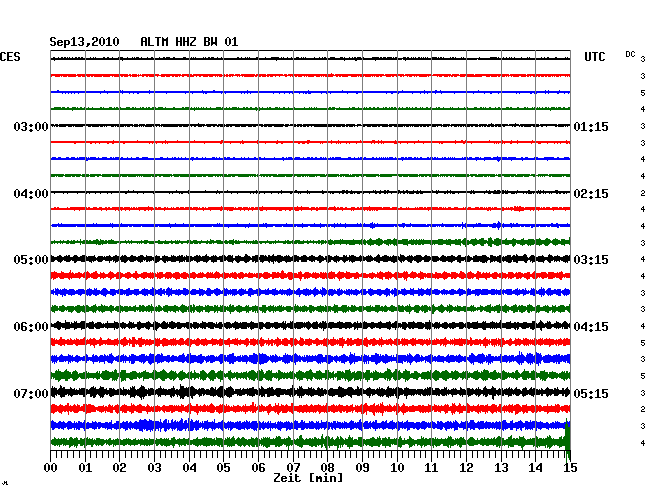Screen dimensions: 650x494
Task: Click the large green spike near minute 15
Action: coord(568,441)
